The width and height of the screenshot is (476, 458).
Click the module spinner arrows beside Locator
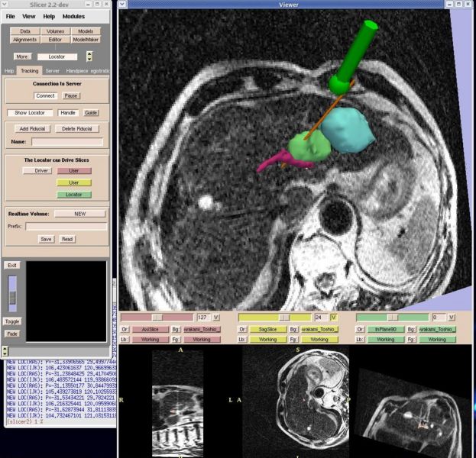click(89, 56)
